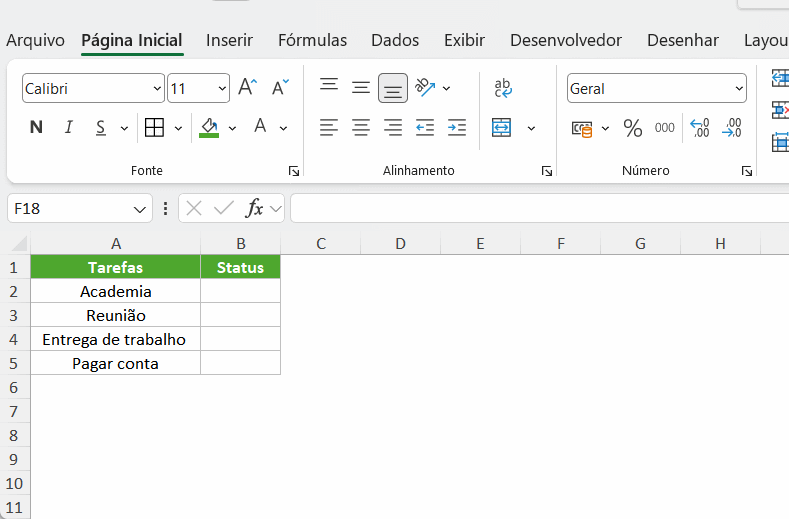Enable wrap text (ab icon)
This screenshot has height=519, width=789.
[x=503, y=88]
